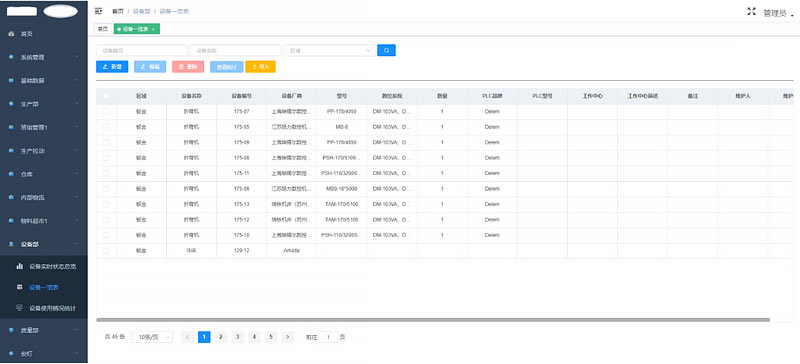Expand the 仓库 sidebar menu

tap(44, 174)
